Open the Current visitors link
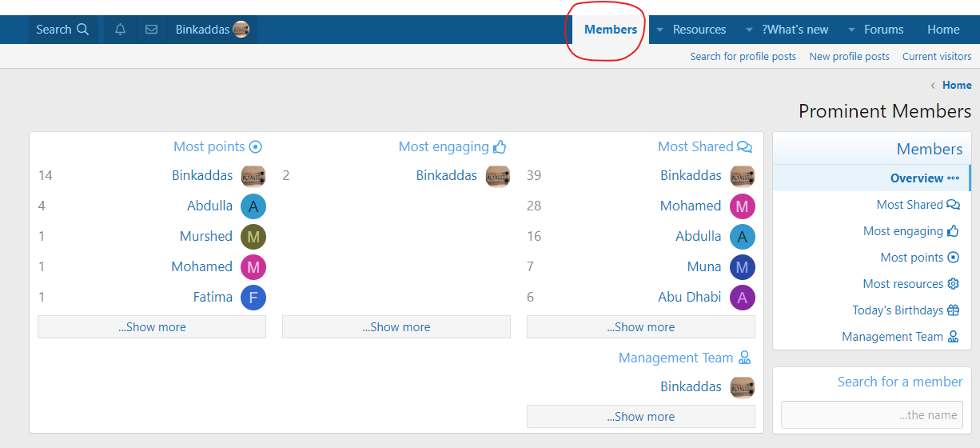Screen dimensions: 980x448 [x=937, y=56]
